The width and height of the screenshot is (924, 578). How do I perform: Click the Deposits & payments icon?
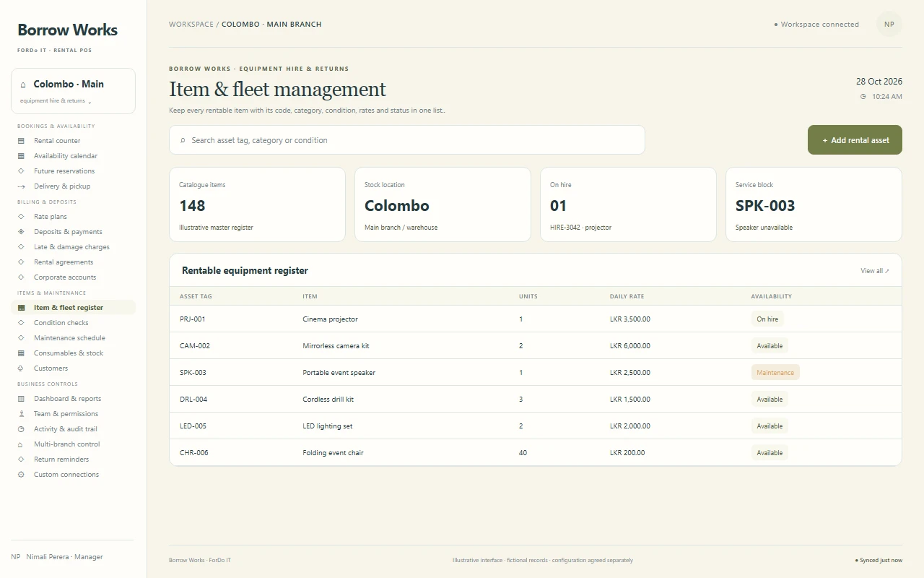pyautogui.click(x=21, y=232)
